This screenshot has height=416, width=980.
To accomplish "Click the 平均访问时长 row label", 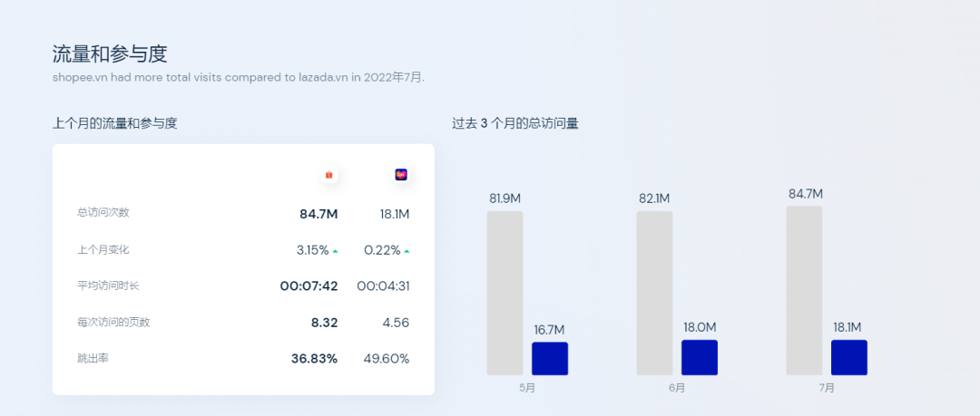I will 108,286.
